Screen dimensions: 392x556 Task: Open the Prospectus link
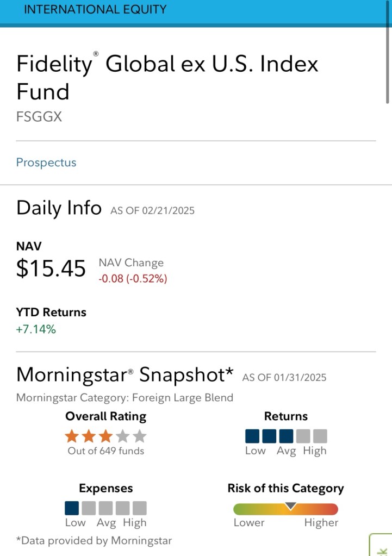(46, 163)
